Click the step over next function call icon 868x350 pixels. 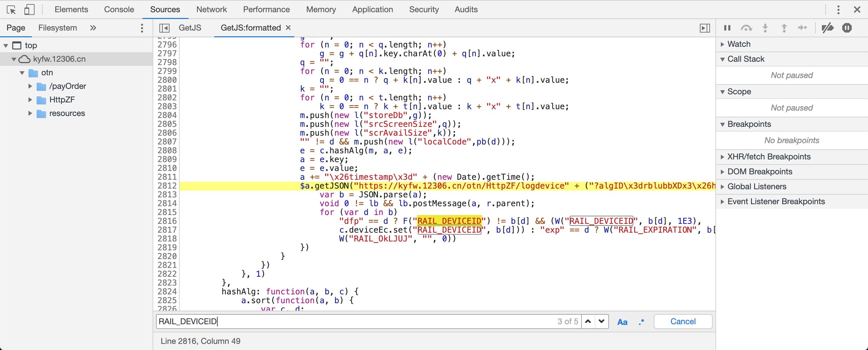[746, 28]
